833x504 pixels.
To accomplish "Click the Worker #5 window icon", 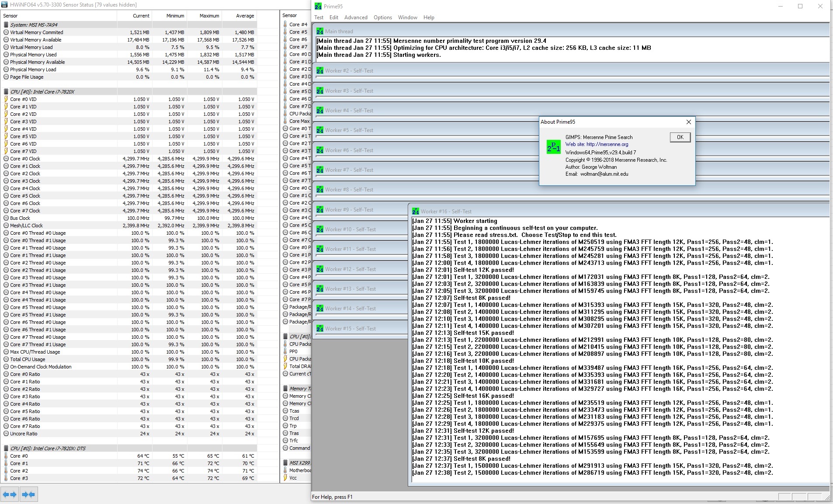I will tap(320, 130).
